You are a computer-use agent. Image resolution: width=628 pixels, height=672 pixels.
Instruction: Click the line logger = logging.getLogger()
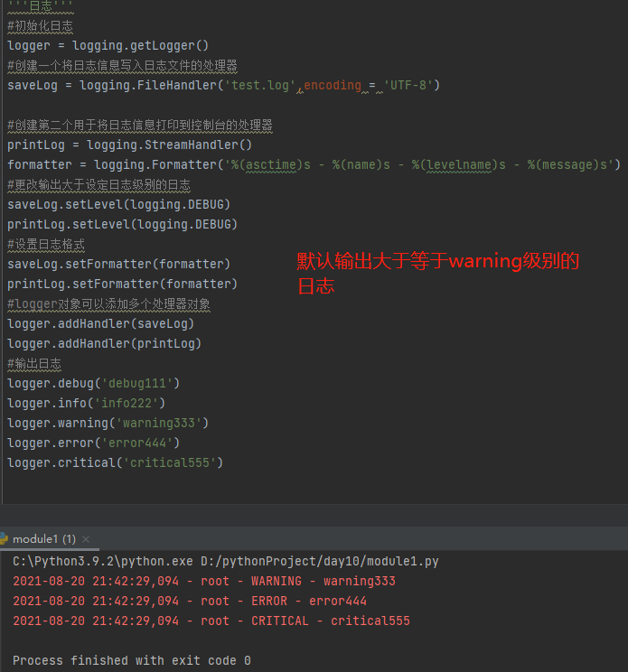point(108,45)
